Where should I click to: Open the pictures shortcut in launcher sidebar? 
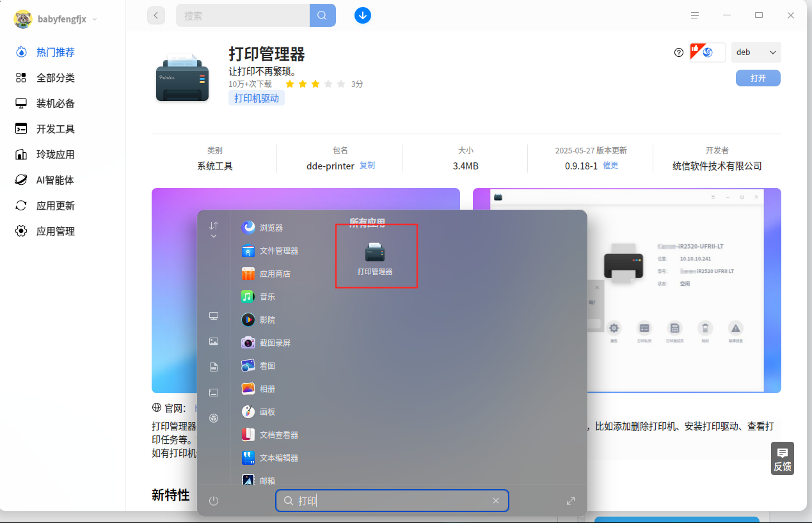coord(214,341)
